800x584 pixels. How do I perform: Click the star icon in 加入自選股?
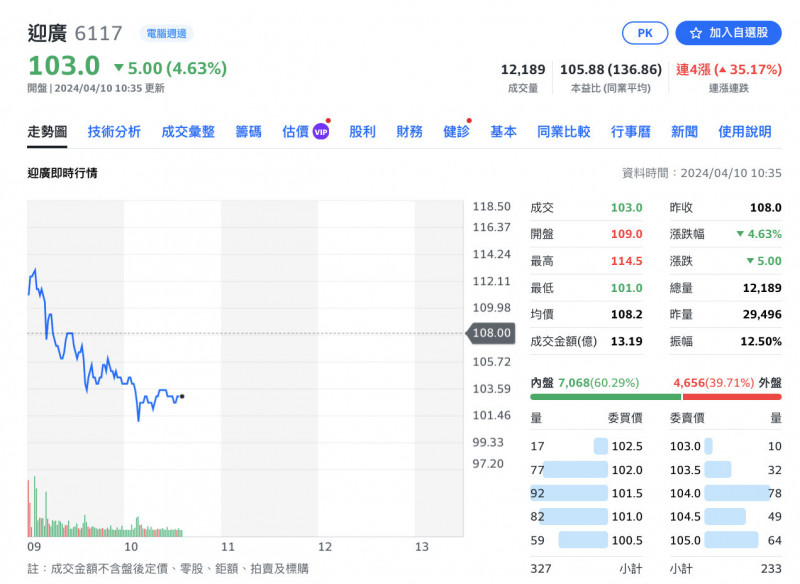click(x=695, y=33)
